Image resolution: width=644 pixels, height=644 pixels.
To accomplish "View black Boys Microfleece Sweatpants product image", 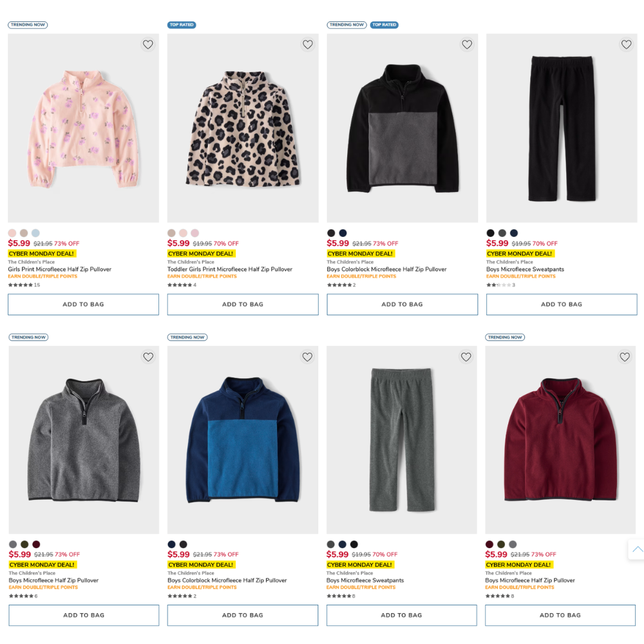I will (x=562, y=129).
